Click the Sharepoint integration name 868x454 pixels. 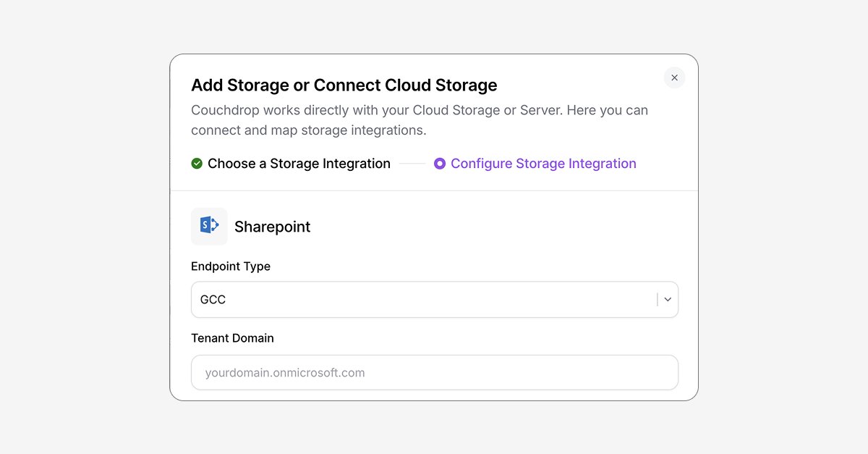[272, 227]
